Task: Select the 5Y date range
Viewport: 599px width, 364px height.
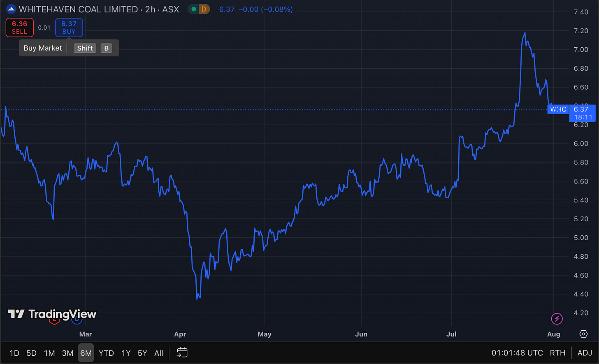Action: 142,353
